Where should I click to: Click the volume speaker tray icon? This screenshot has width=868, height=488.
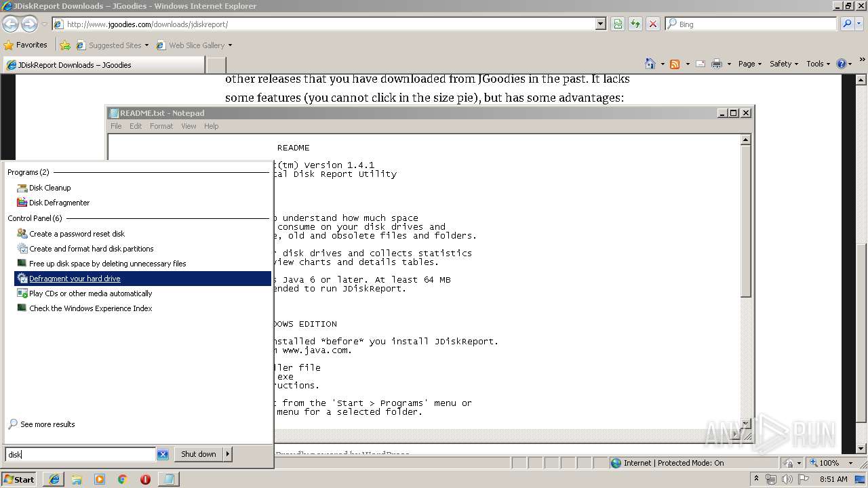click(x=787, y=479)
